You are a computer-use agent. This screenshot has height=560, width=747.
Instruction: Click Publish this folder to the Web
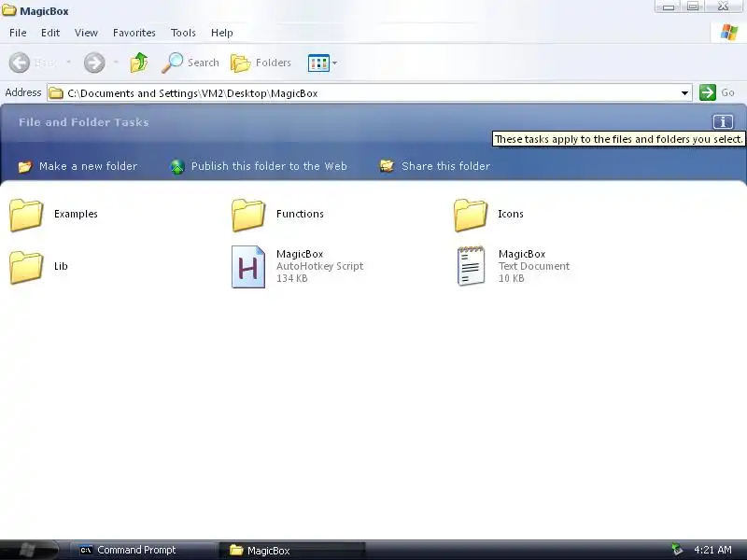(269, 166)
